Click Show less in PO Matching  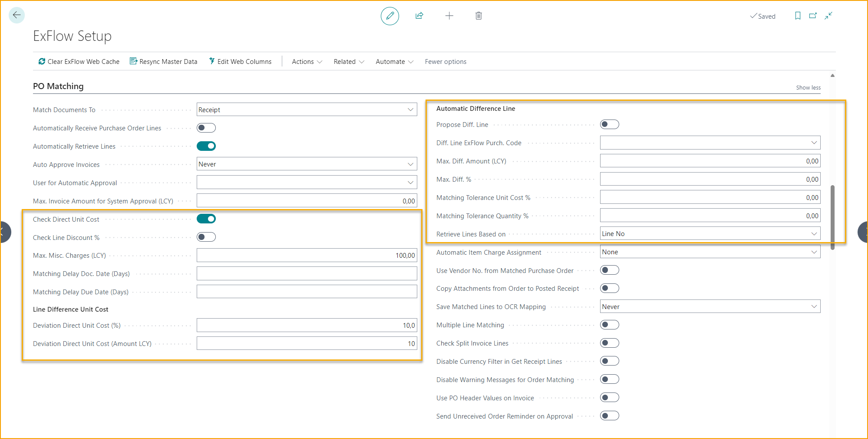808,87
